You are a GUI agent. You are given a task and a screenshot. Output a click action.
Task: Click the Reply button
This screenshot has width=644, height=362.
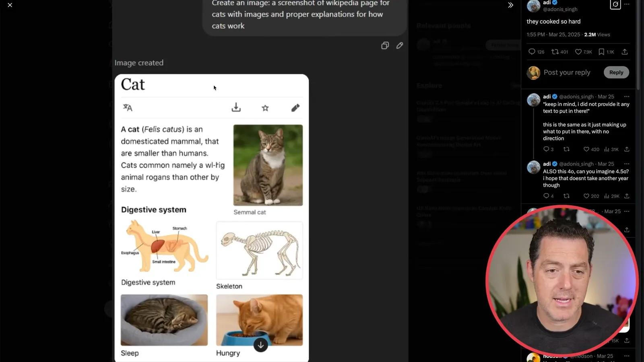(616, 72)
